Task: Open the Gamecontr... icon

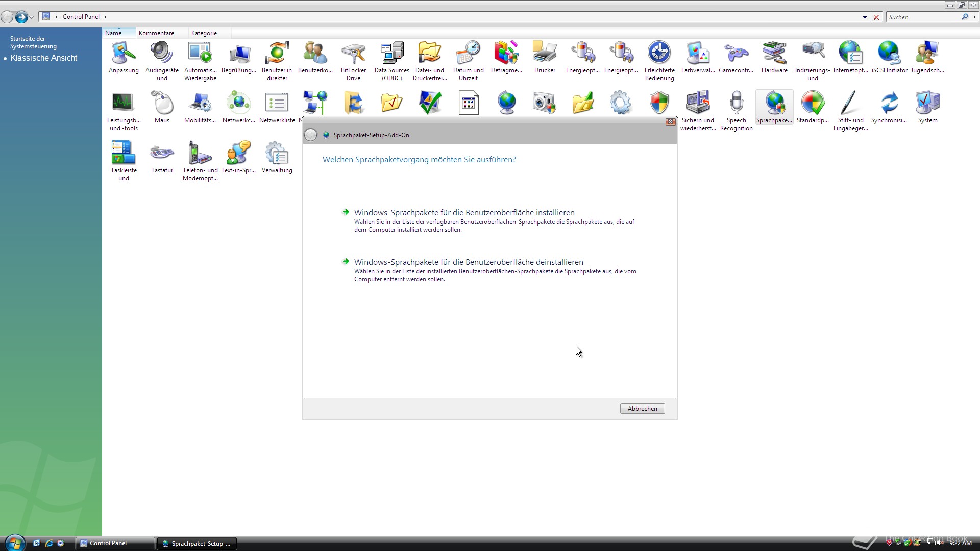Action: [736, 58]
